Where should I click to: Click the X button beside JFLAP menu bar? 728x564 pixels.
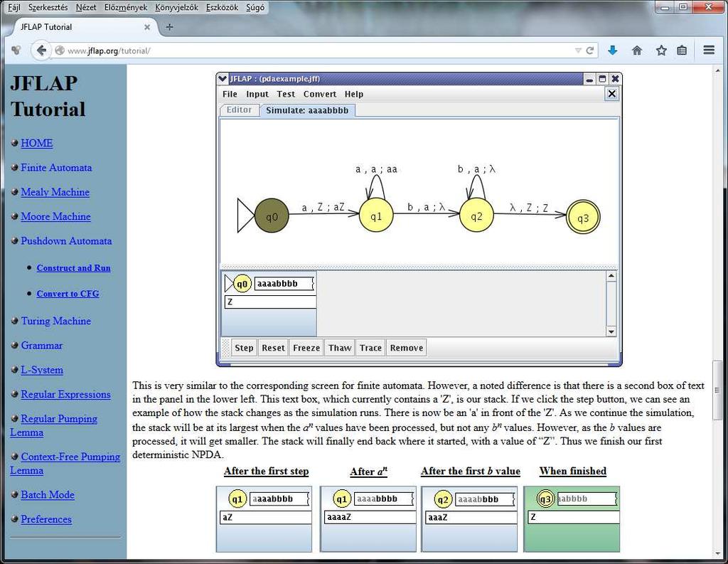(x=612, y=94)
